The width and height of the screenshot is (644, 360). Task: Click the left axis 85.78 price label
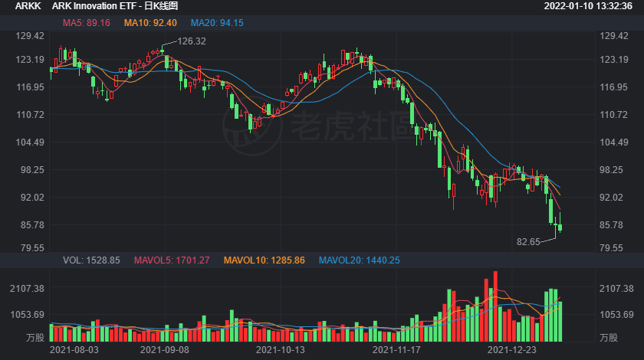click(x=32, y=225)
